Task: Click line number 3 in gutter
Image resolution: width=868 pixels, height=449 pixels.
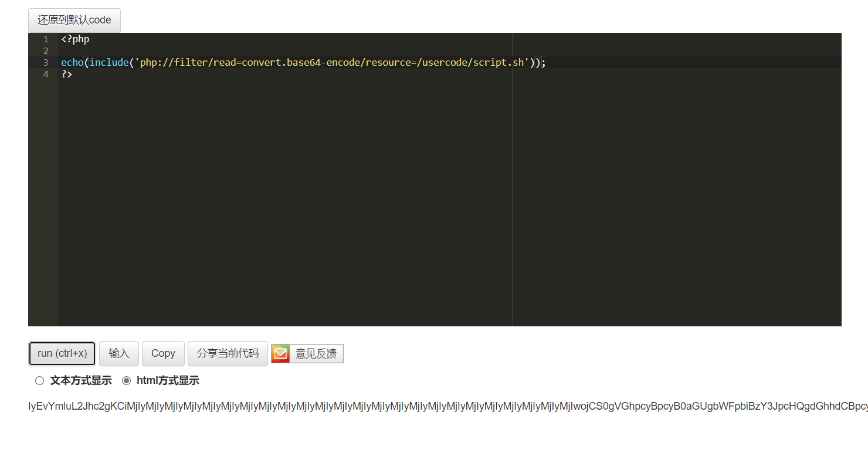Action: coord(46,62)
